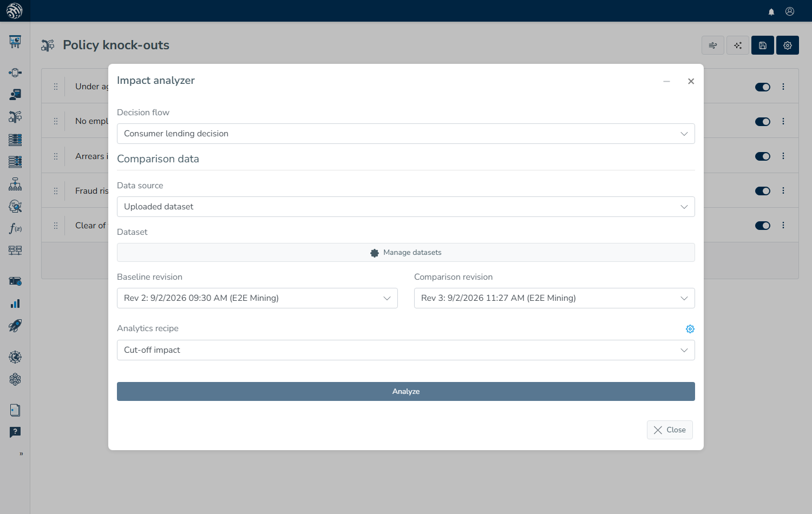
Task: Open the Analytics recipe dropdown showing Cut-off impact
Action: [406, 350]
